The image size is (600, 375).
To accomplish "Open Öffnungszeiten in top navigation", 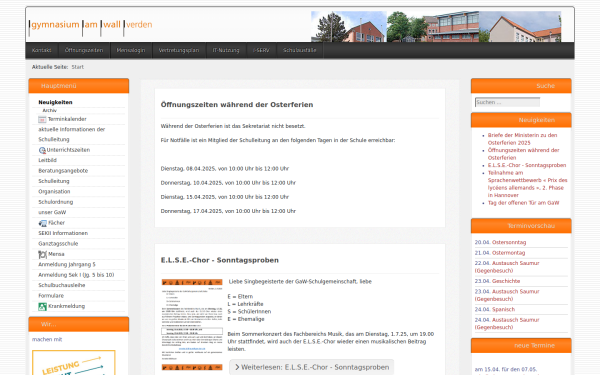I will pyautogui.click(x=84, y=50).
